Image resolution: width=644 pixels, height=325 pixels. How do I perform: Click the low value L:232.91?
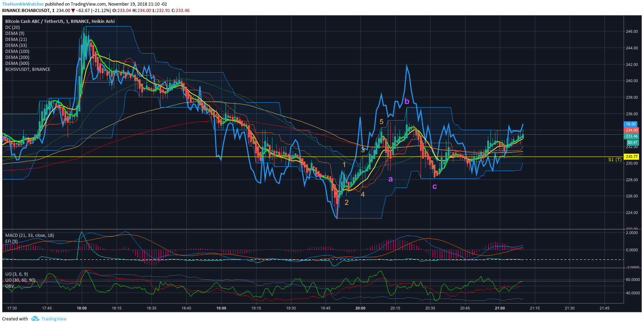[161, 10]
